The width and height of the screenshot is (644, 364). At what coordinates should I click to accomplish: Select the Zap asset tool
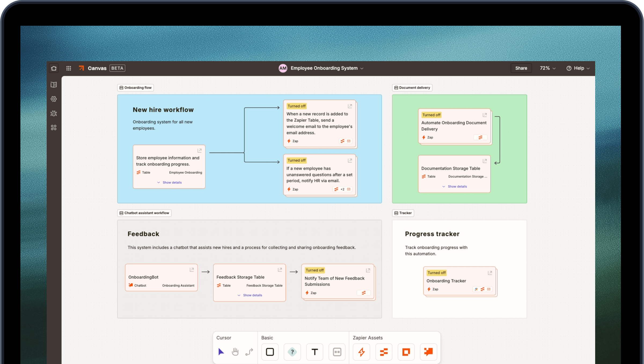tap(361, 352)
